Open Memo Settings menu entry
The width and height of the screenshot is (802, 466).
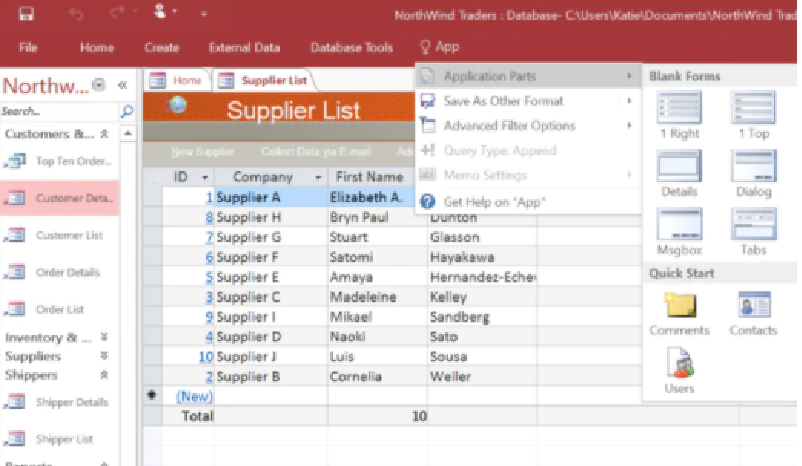pos(528,175)
